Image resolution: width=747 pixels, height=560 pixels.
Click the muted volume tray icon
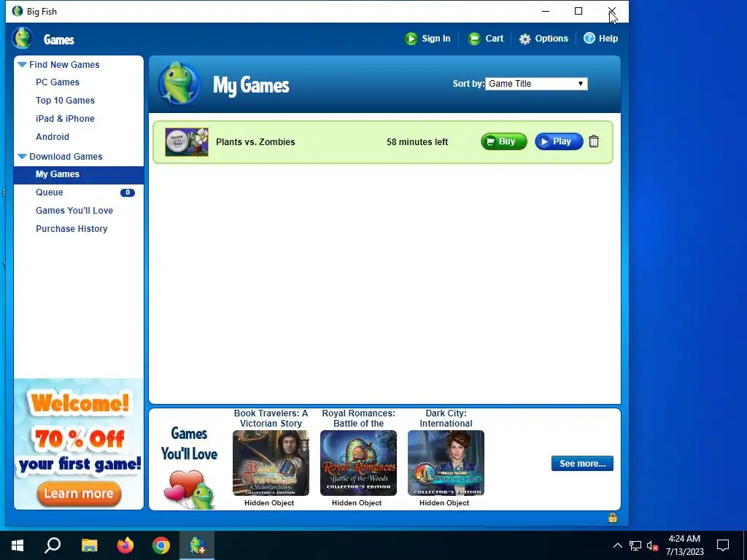(x=653, y=545)
